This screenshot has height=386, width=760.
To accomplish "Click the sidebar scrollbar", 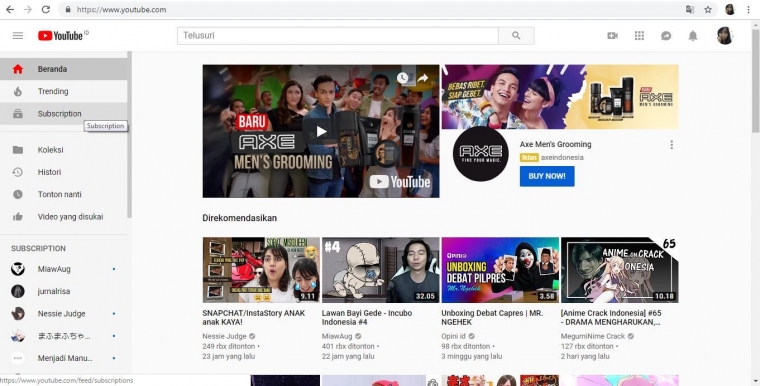I will click(129, 135).
